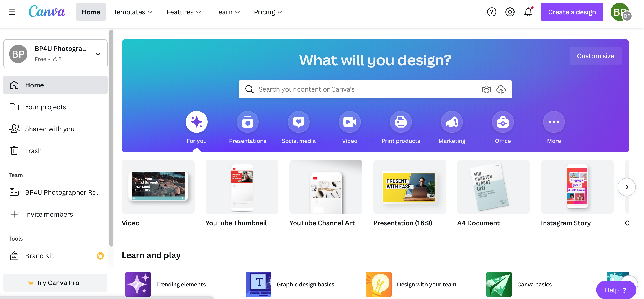This screenshot has width=644, height=299.
Task: Click the cloud upload icon in search bar
Action: coord(501,89)
